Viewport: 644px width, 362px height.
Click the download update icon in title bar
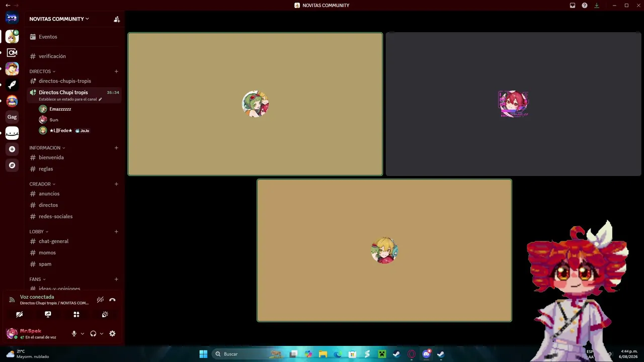597,6
